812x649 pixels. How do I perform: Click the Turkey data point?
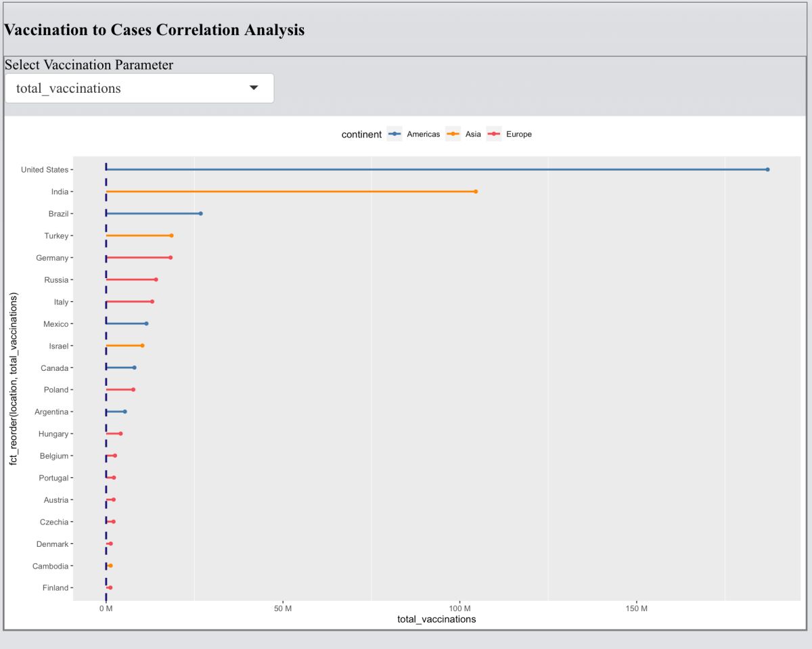point(171,236)
